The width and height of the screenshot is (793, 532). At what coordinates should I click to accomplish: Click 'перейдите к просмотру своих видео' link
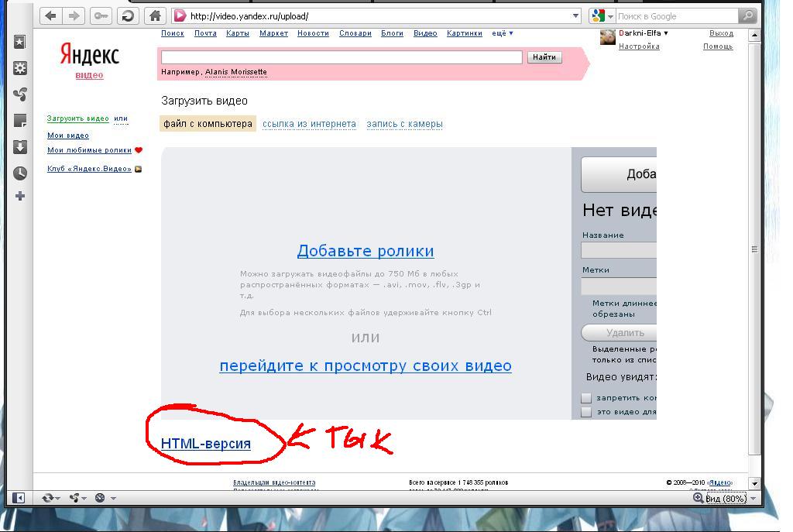coord(366,366)
